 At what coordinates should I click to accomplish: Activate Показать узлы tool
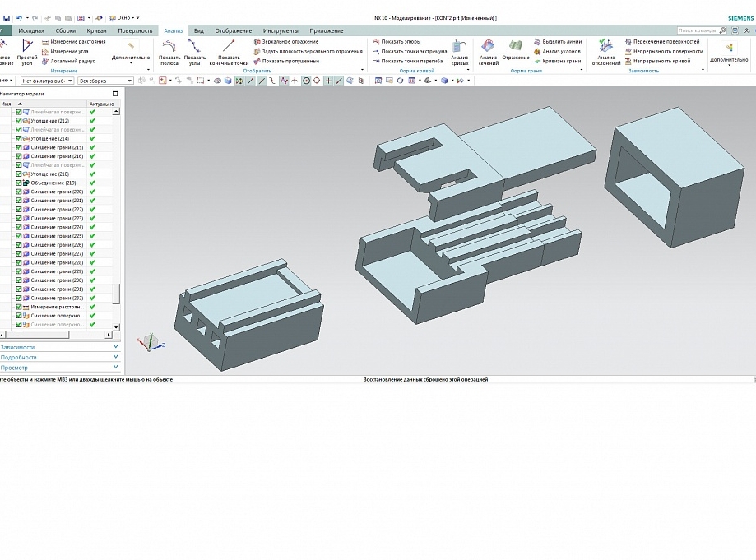point(195,51)
